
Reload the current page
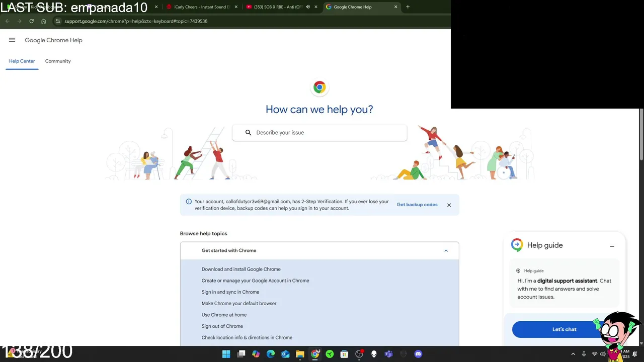coord(31,21)
